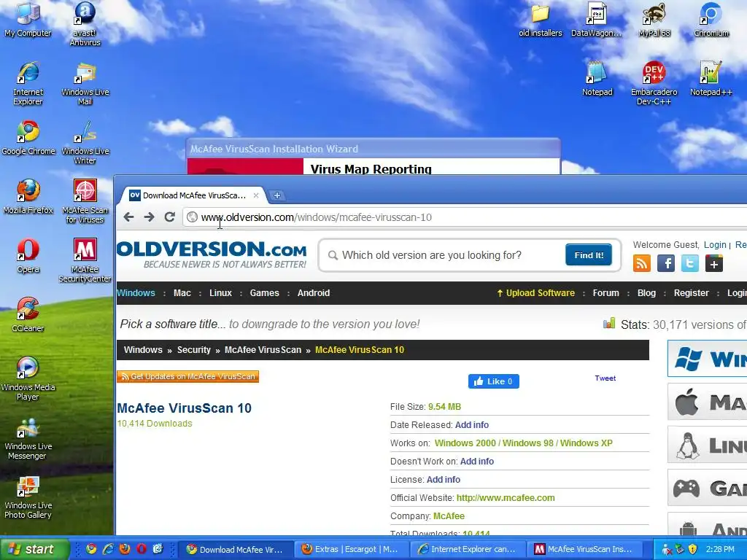Click Get Updates on McAfee VirusScan

point(187,376)
